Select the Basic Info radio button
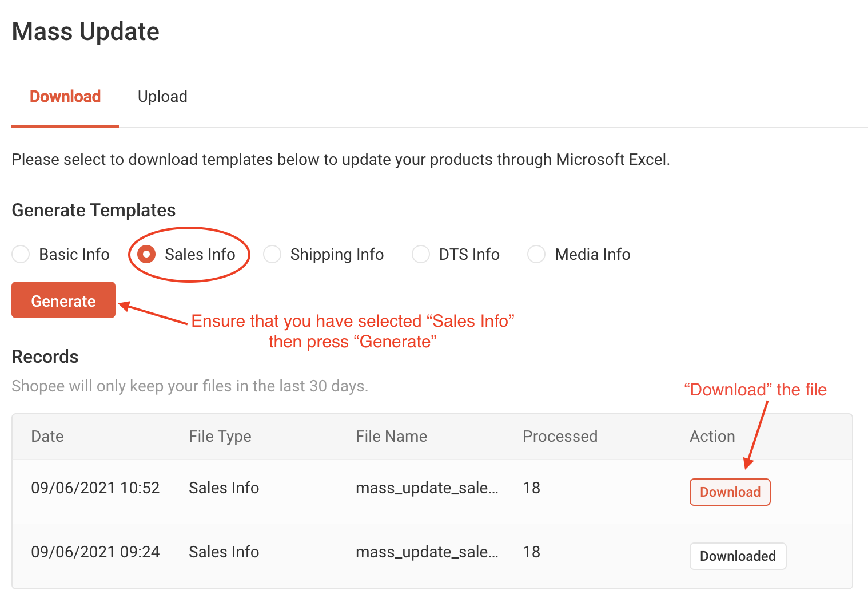 click(x=21, y=254)
